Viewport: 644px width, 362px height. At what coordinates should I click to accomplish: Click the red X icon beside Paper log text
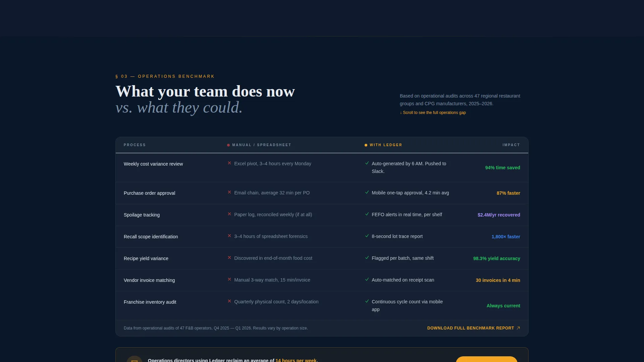point(229,214)
